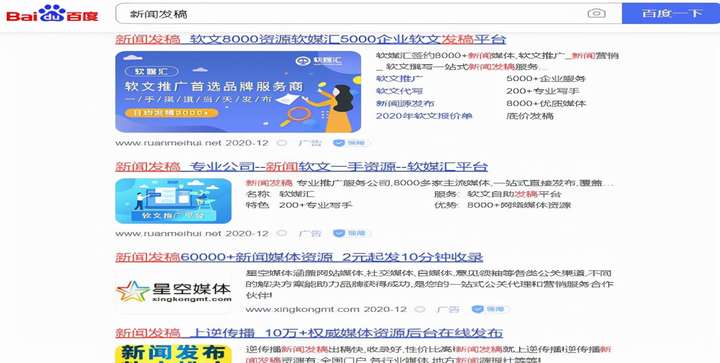Click the 百度一下 search button
Viewport: 720px width, 363px height.
pos(671,13)
